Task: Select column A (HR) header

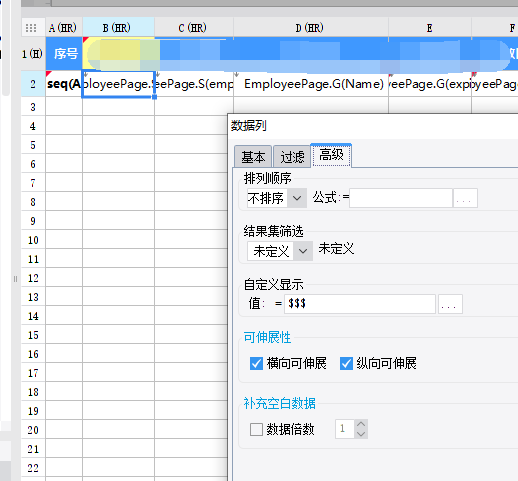Action: [x=64, y=28]
